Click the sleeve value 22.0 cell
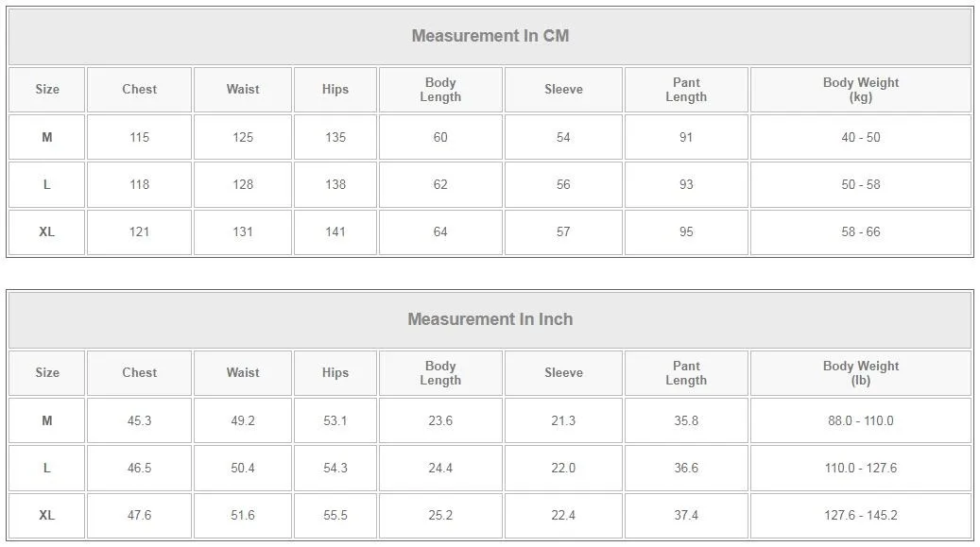The height and width of the screenshot is (547, 980). [x=563, y=468]
